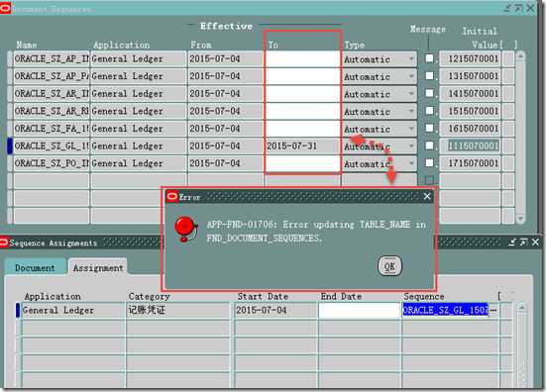Screen dimensions: 546x392
Task: Click the Oracle logo icon of Error dialog
Action: [172, 197]
